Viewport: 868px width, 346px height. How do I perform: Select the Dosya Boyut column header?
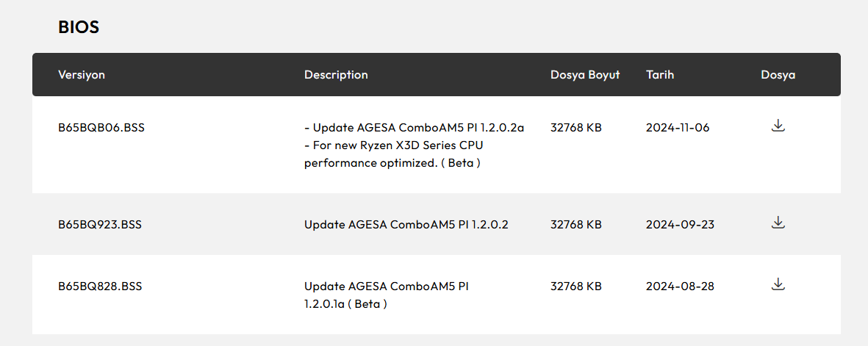pyautogui.click(x=585, y=75)
